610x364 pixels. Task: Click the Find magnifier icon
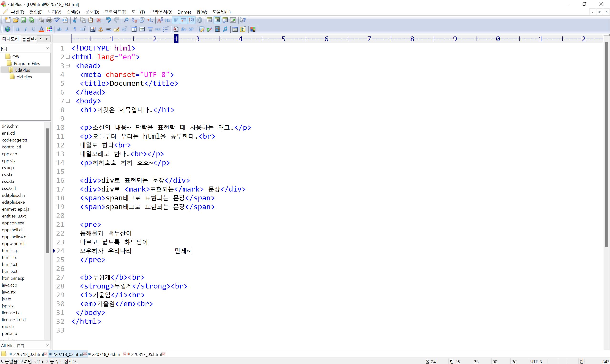[x=126, y=20]
